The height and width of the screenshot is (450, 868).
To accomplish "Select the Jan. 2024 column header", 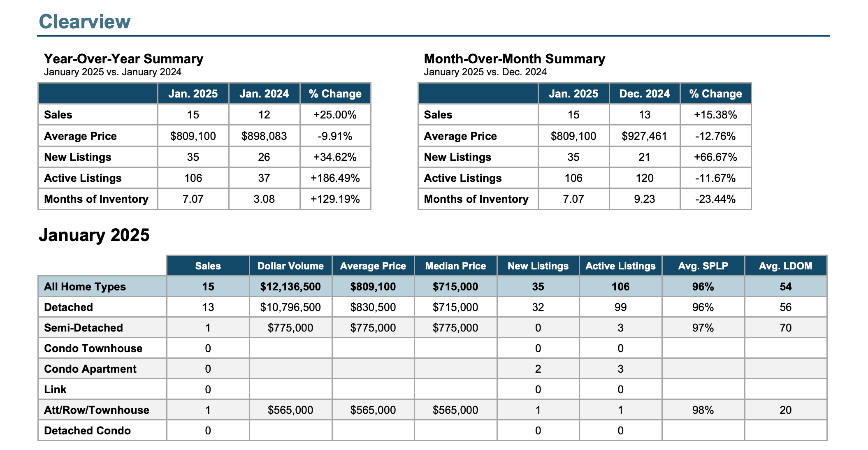I will tap(264, 94).
